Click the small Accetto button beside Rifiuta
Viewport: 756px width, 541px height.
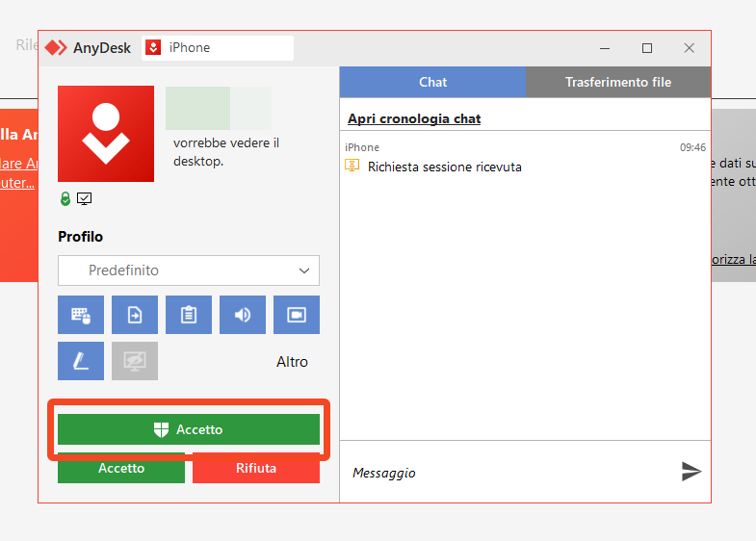pos(121,468)
